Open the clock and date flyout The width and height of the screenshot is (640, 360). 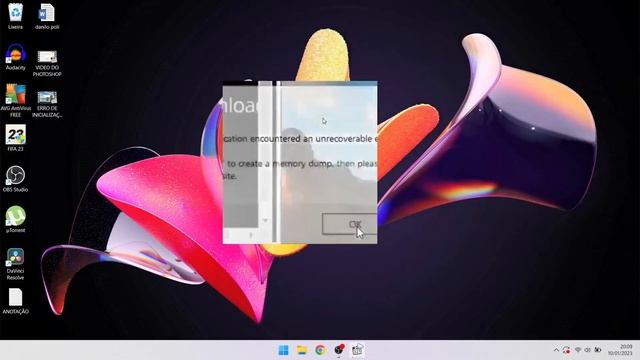coord(620,350)
